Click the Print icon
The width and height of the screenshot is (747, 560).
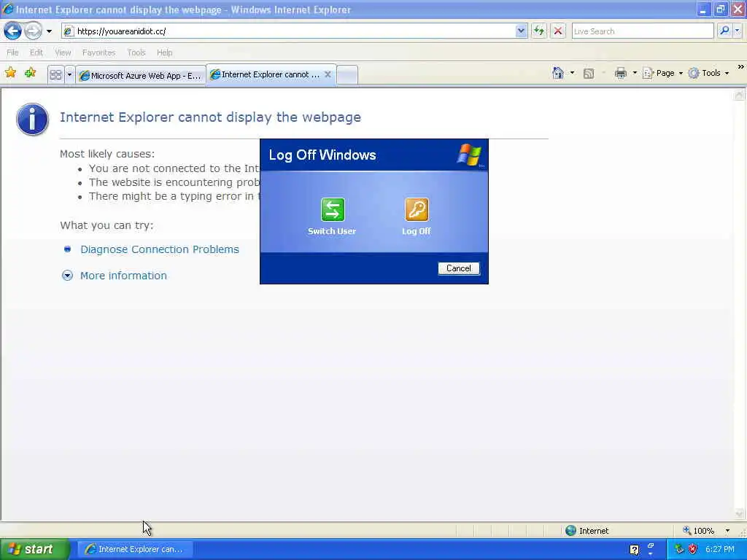click(620, 73)
